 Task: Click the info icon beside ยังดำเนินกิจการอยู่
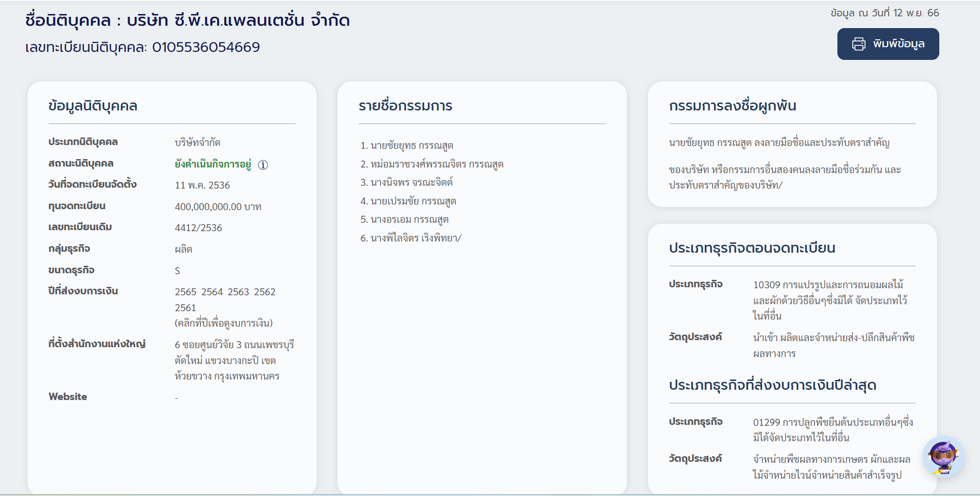[263, 165]
